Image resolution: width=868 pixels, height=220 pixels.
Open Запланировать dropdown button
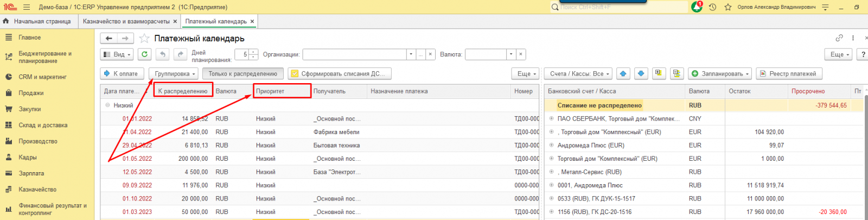(x=720, y=73)
